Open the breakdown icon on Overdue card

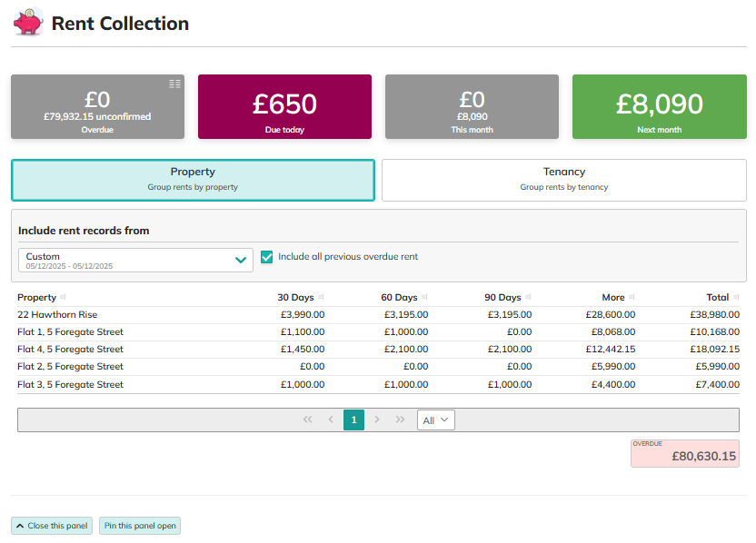(x=174, y=84)
